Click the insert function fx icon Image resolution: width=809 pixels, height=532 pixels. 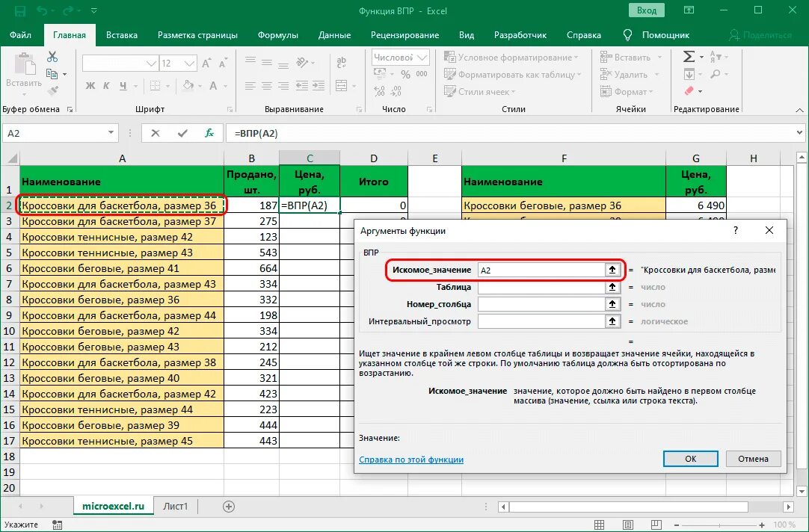(209, 134)
